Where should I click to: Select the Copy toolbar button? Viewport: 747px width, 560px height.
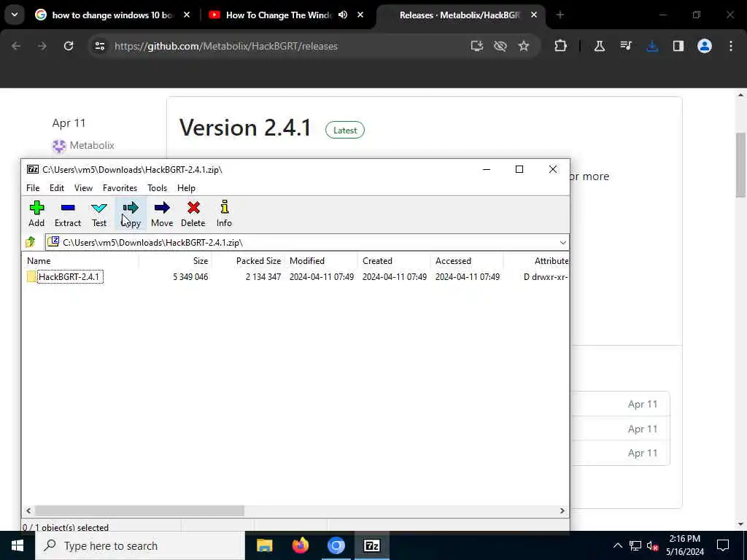pyautogui.click(x=131, y=214)
